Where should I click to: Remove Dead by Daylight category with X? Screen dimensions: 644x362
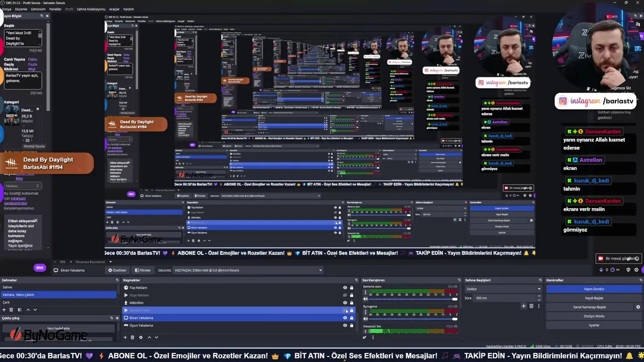point(37,109)
